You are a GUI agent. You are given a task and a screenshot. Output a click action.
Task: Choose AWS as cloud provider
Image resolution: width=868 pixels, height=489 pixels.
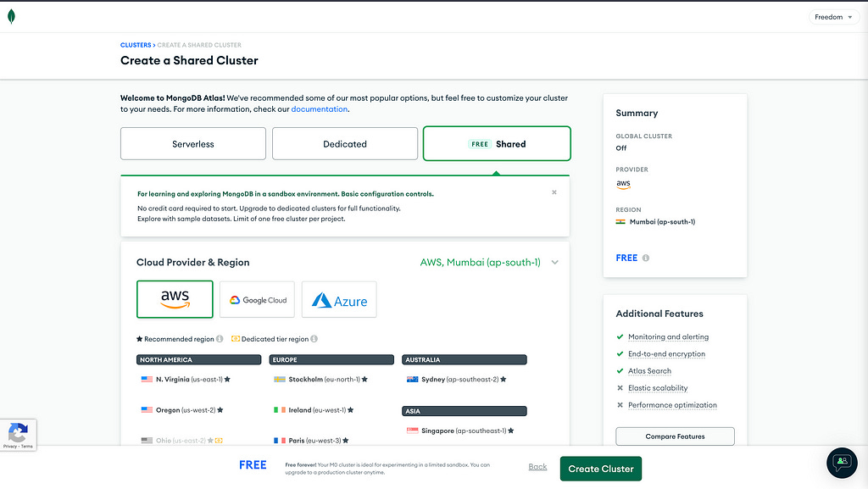click(175, 299)
